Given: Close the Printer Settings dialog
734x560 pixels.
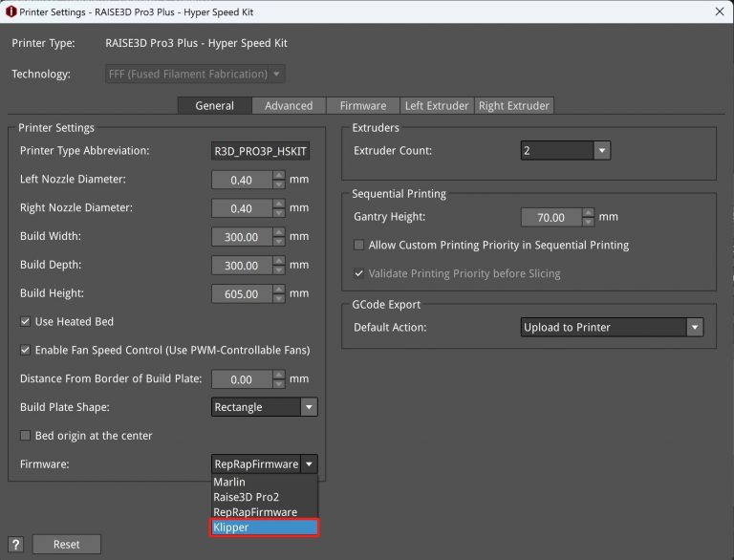Looking at the screenshot, I should (x=720, y=11).
